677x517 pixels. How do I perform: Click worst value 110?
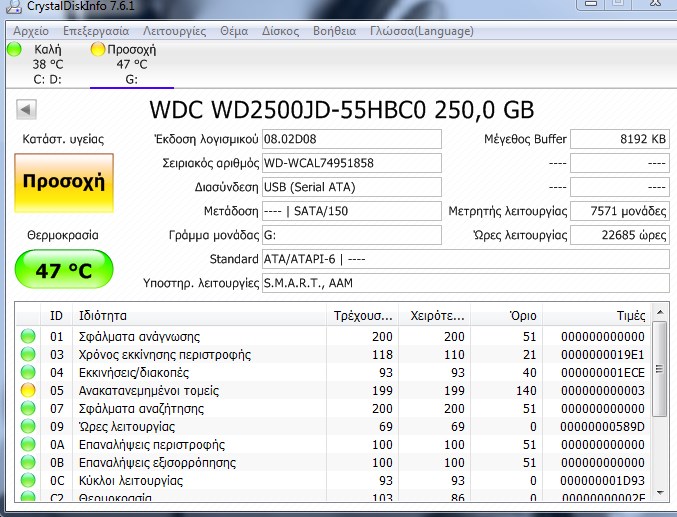click(454, 355)
